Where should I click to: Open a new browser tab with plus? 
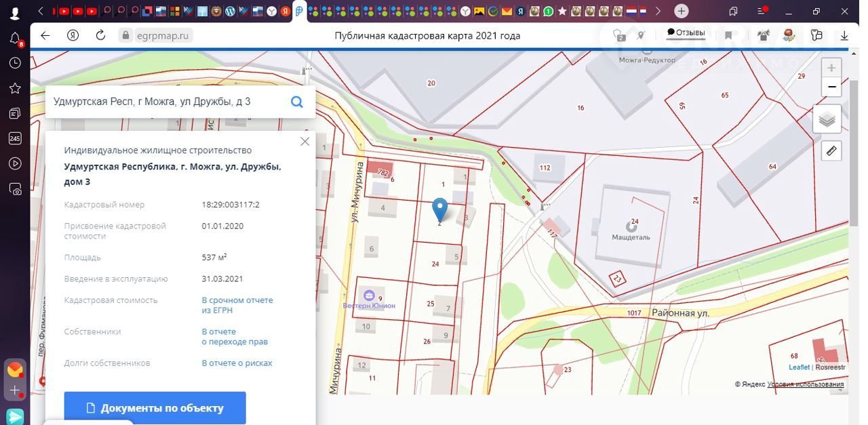point(682,11)
